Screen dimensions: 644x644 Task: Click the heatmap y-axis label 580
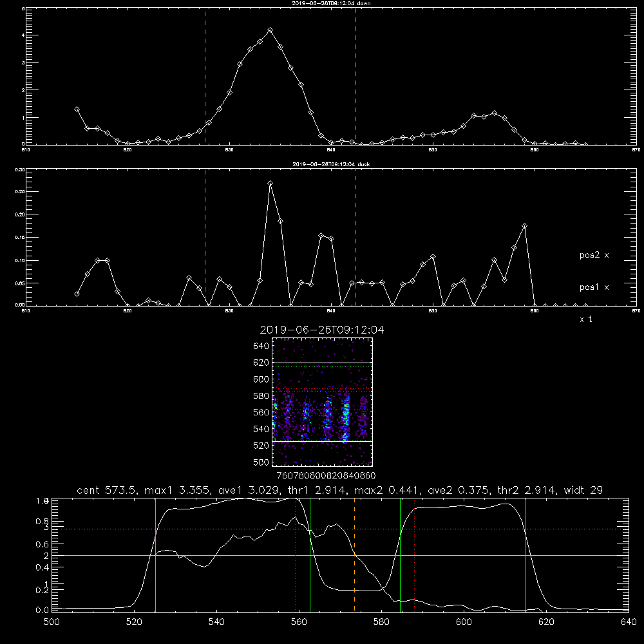[261, 396]
